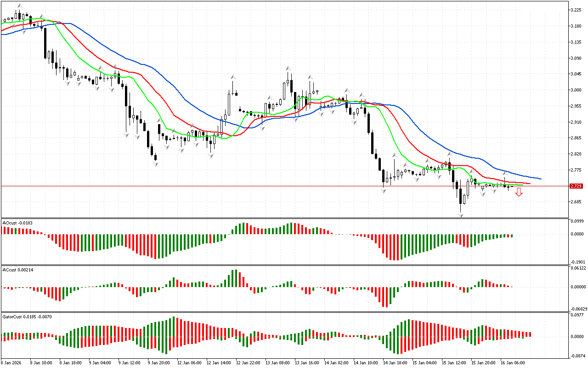Click the fractal arrow below the lowest candle
The height and width of the screenshot is (368, 588).
coord(460,215)
